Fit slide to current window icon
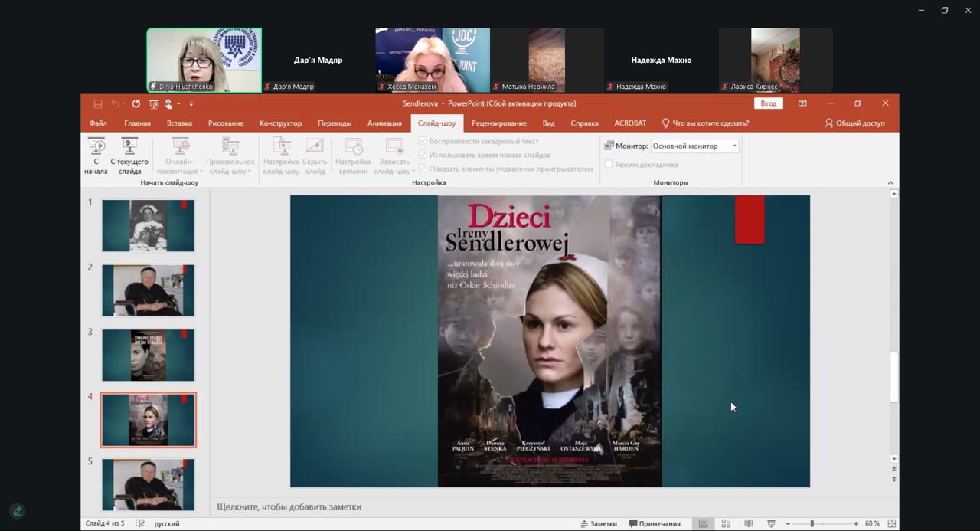This screenshot has width=980, height=531. (x=891, y=524)
